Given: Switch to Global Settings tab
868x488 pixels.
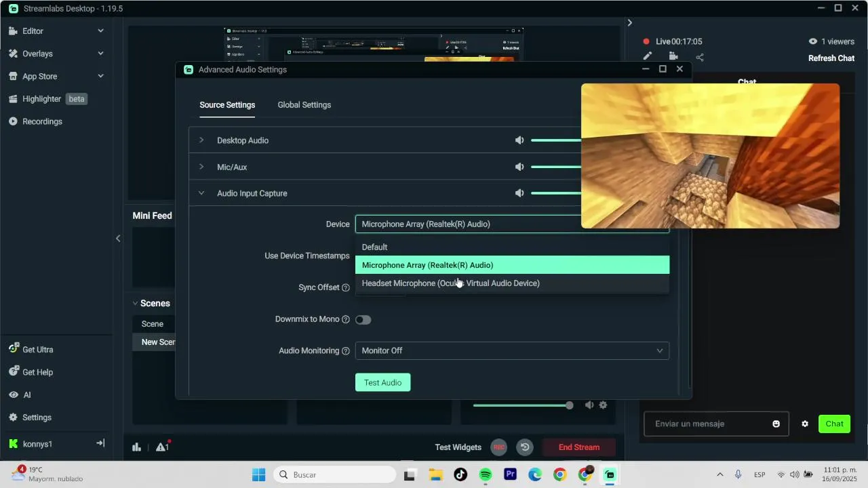Looking at the screenshot, I should click(x=304, y=105).
